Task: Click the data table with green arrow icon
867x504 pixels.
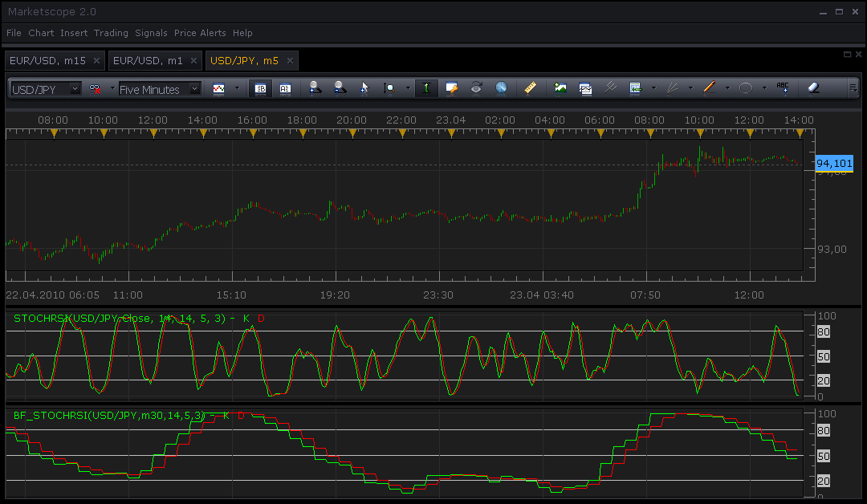Action: (x=635, y=88)
